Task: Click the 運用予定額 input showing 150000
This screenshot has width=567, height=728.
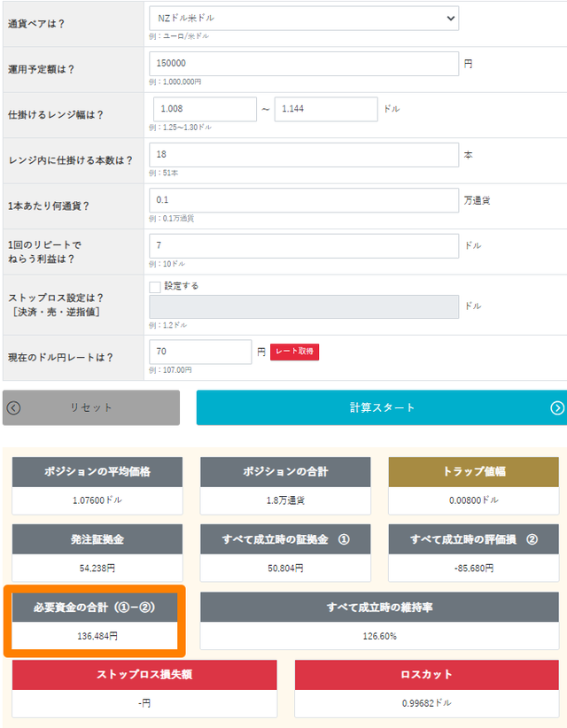Action: tap(304, 64)
